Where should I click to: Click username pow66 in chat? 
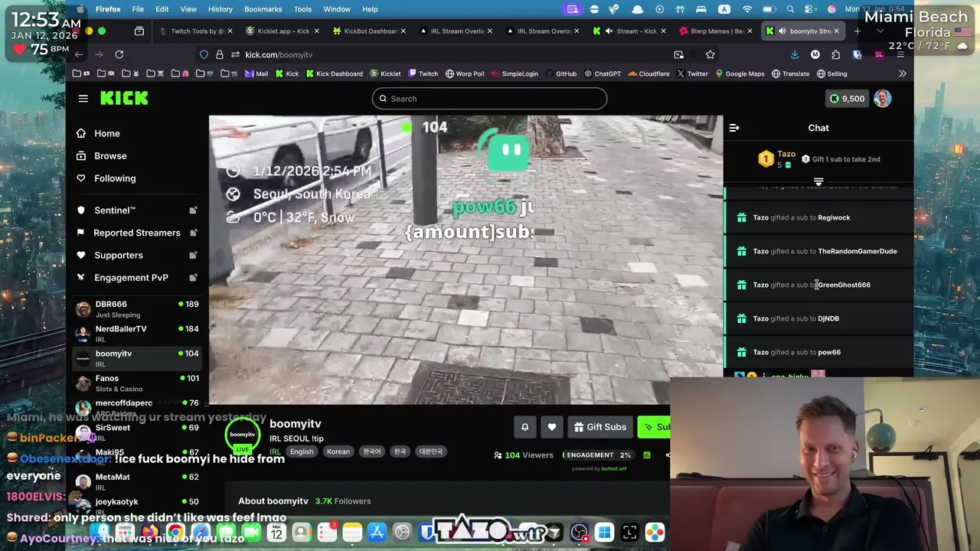(x=829, y=352)
